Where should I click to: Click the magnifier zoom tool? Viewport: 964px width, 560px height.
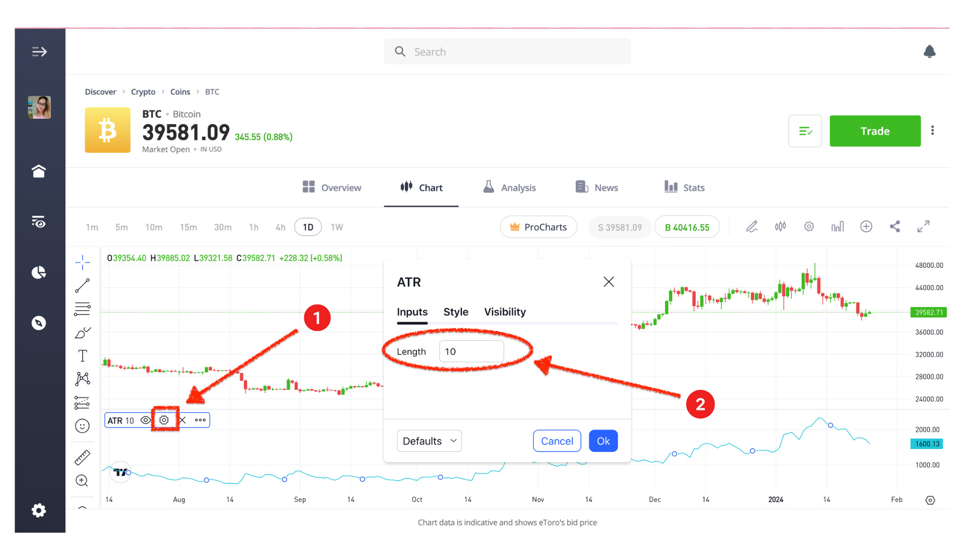[83, 480]
